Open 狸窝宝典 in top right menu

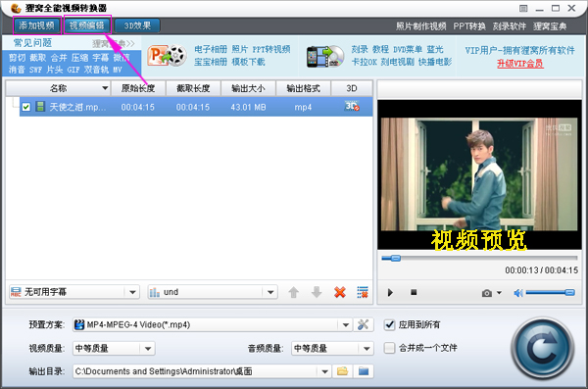[550, 26]
